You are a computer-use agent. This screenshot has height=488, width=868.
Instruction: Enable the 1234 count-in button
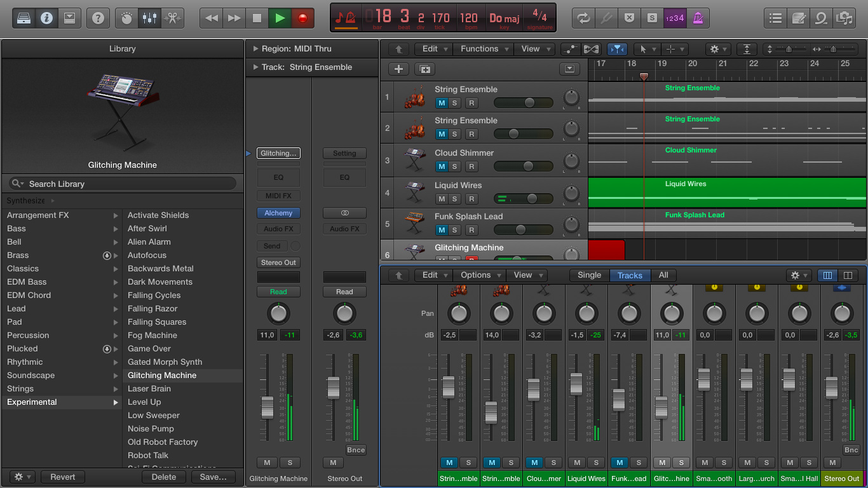point(675,18)
